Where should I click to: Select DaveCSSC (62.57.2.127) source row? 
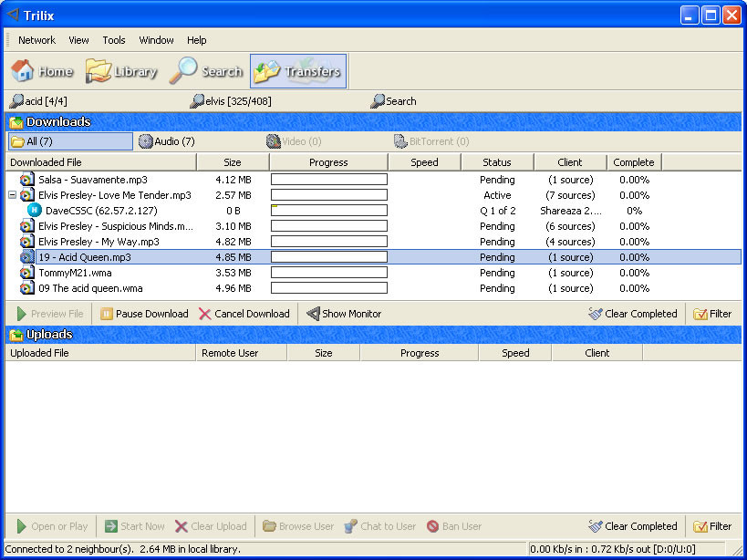tap(373, 211)
